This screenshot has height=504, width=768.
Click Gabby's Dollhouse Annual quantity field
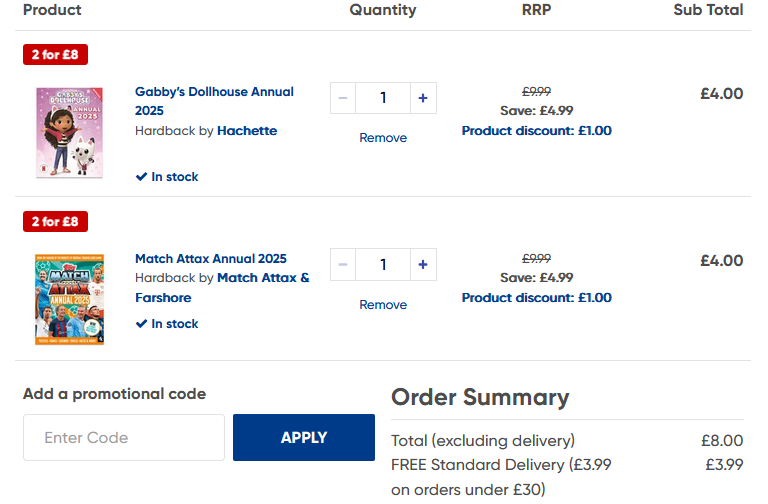pos(383,98)
